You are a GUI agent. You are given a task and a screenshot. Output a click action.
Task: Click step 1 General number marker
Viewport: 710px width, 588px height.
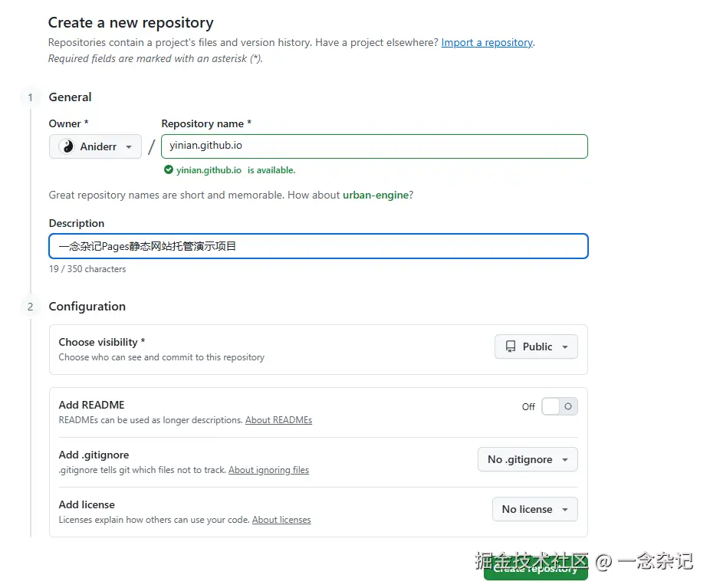(31, 97)
